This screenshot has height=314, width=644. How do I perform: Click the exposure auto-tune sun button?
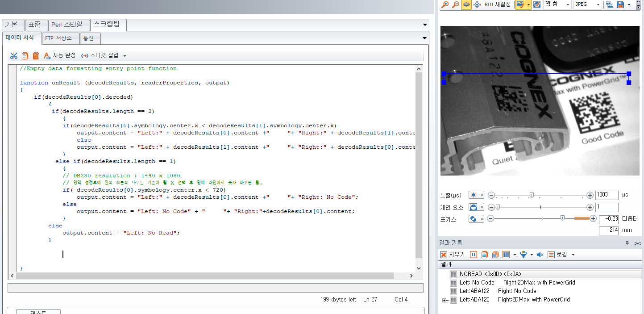click(476, 195)
